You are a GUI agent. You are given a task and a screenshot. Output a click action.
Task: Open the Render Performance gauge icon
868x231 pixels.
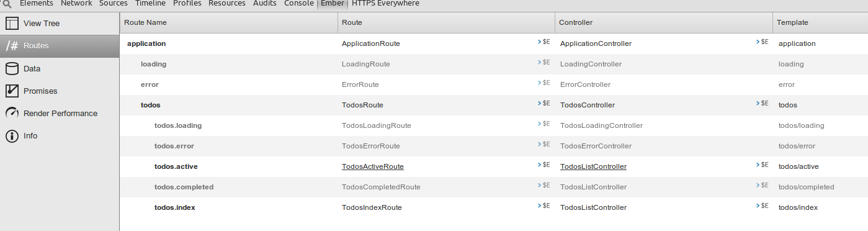12,113
